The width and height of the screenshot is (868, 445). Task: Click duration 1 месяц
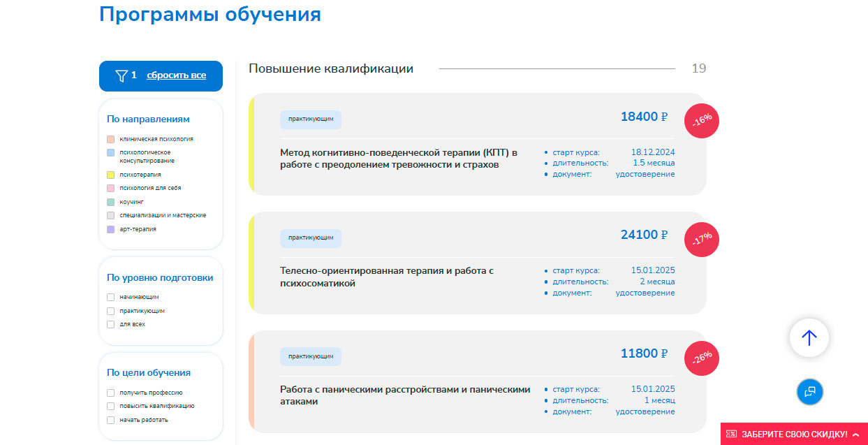click(x=660, y=400)
